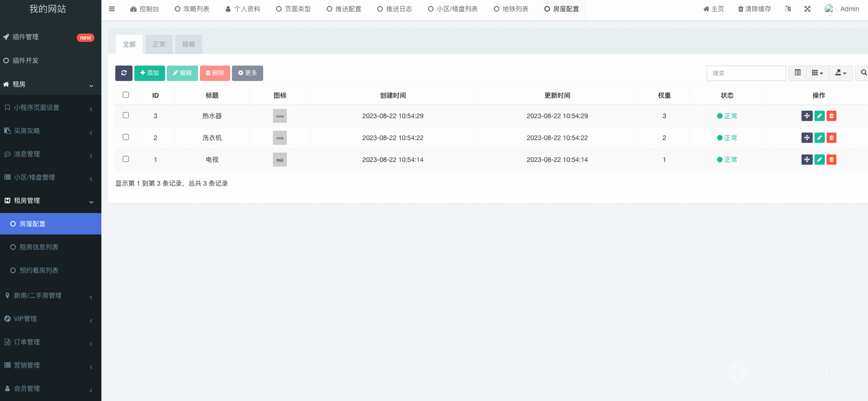Switch to the 正常 filter tab
The height and width of the screenshot is (401, 868).
coord(159,45)
